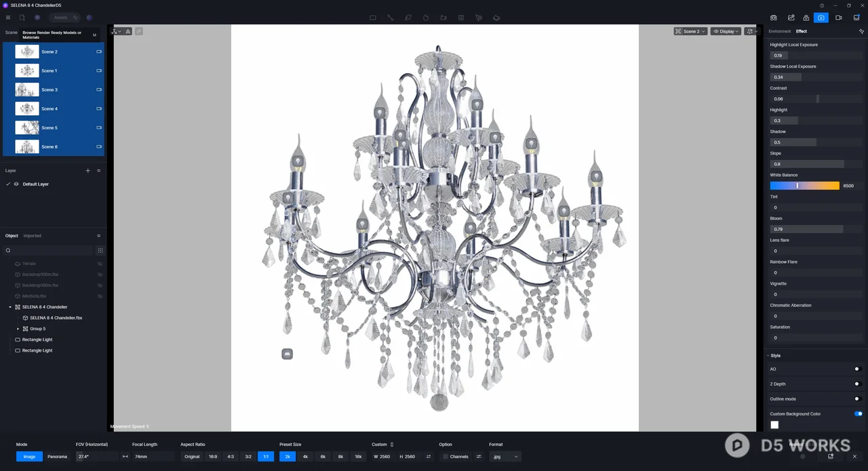Switch to the Environment tab

point(779,31)
